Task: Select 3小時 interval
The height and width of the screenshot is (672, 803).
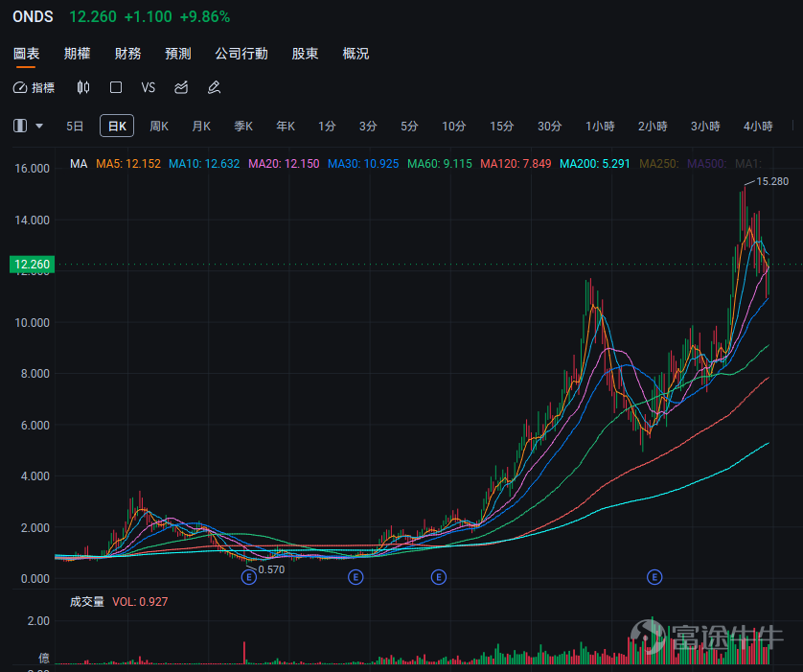Action: [705, 126]
